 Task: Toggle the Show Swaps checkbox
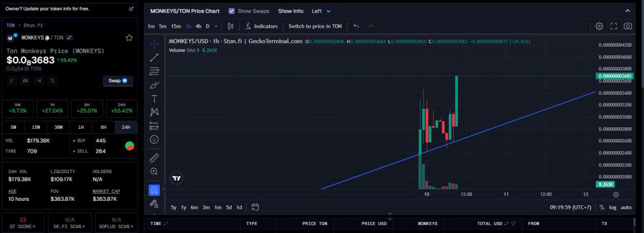pos(231,11)
